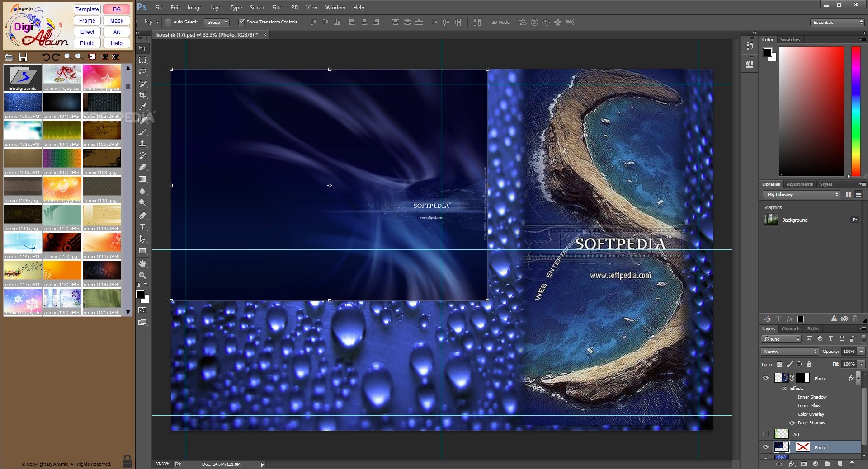Image resolution: width=868 pixels, height=469 pixels.
Task: Click the Digi Album zoom out magnifier
Action: click(x=67, y=56)
